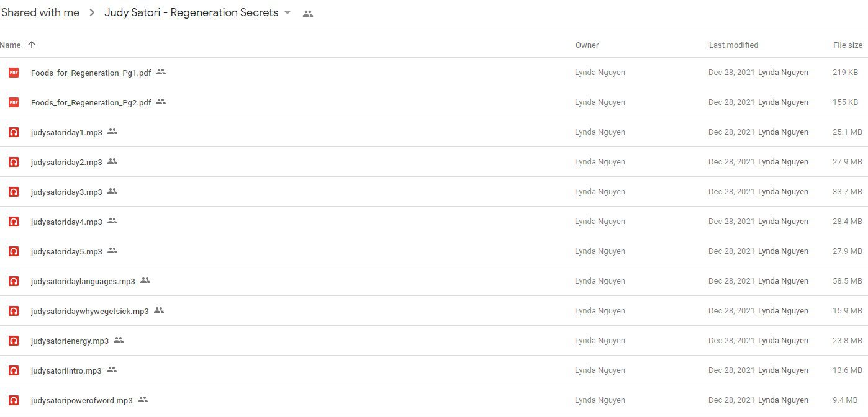This screenshot has height=417, width=868.
Task: Click shared icon beside judysatoriday2.mp3
Action: tap(112, 161)
